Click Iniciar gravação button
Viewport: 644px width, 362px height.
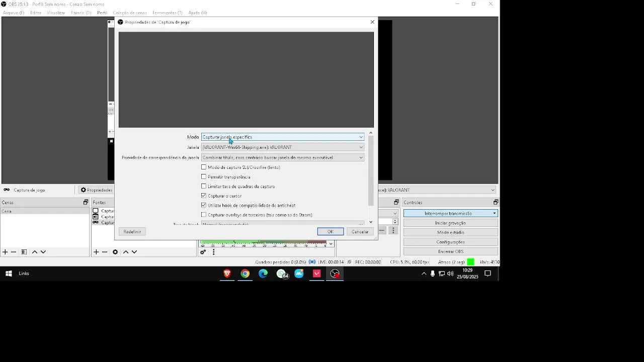click(450, 223)
